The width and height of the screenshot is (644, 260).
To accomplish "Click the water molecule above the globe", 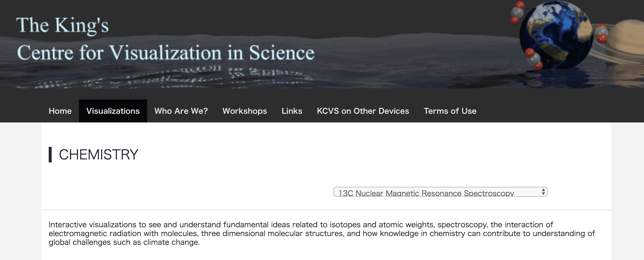I will [x=517, y=12].
